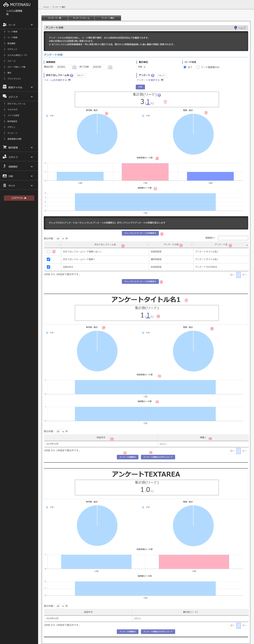
Task: Click the ログアウト button
Action: [x=19, y=198]
